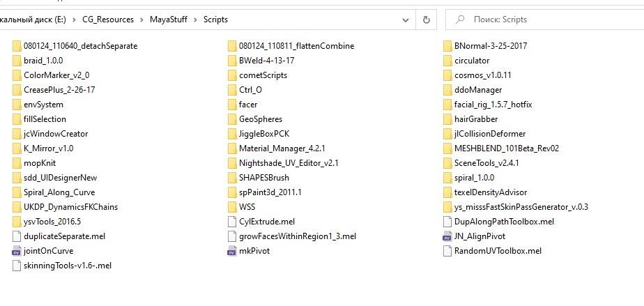This screenshot has width=644, height=306.
Task: Select sdd_UIDesignerNew folder name
Action: click(x=61, y=178)
